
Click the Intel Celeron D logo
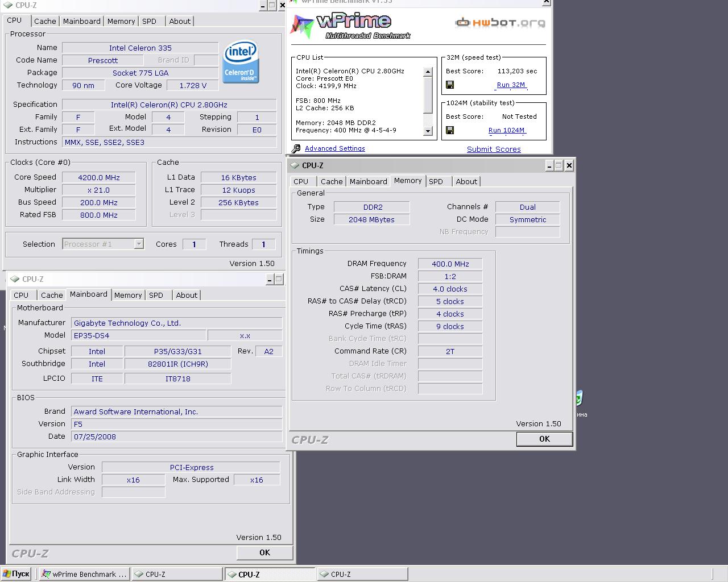tap(241, 62)
